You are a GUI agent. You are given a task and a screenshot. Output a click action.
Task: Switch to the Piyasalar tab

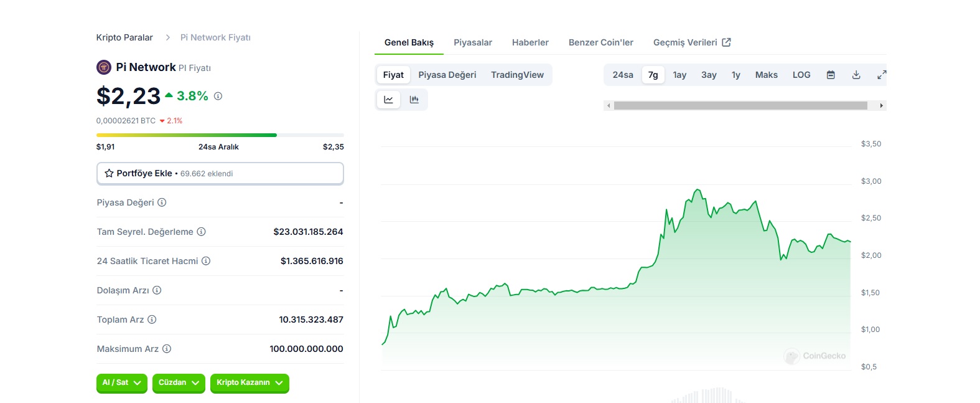click(x=473, y=42)
